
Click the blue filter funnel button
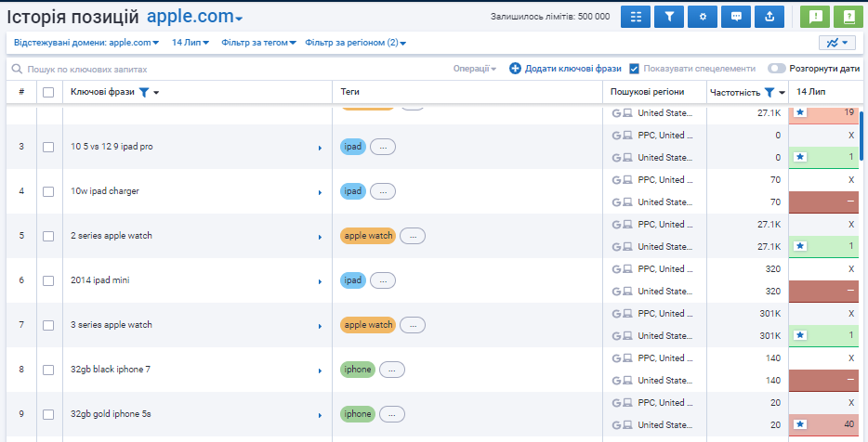(x=669, y=17)
